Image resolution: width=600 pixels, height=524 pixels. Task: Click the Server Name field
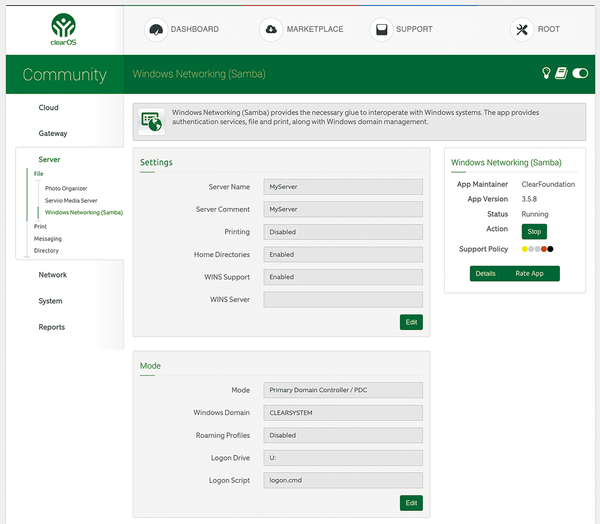[343, 187]
